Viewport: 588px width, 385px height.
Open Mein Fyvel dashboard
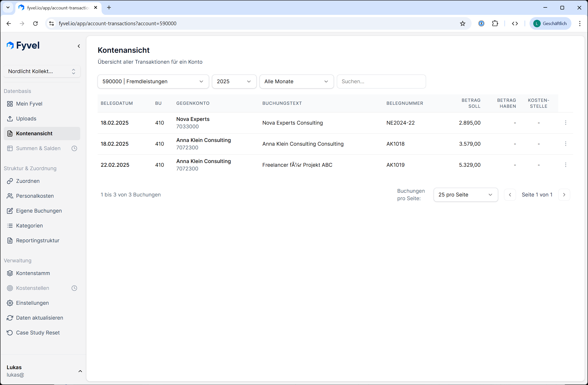[x=42, y=104]
